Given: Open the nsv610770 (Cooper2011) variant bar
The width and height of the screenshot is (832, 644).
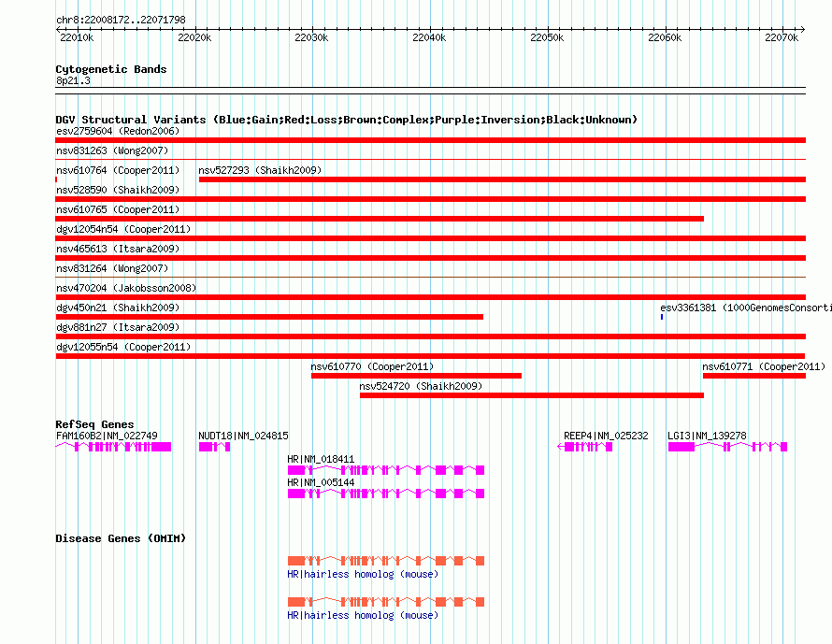Looking at the screenshot, I should 417,376.
